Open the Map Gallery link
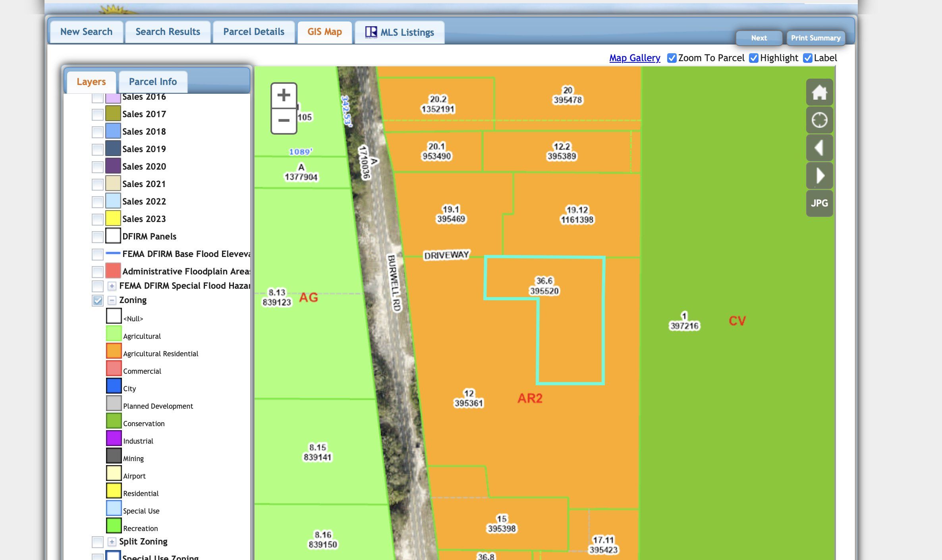The image size is (942, 560). tap(635, 58)
